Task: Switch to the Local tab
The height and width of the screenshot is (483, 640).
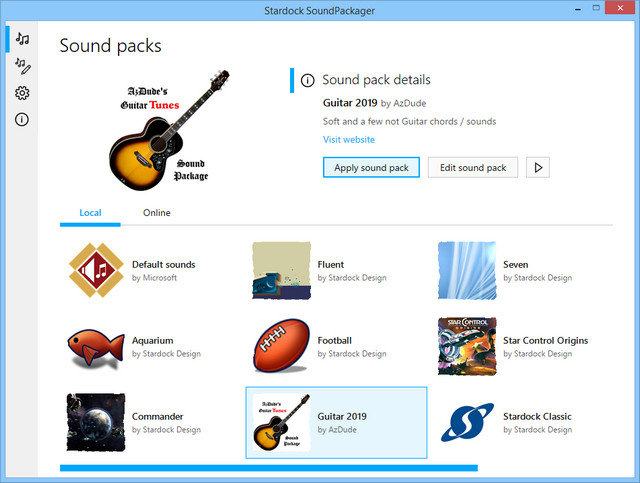Action: pyautogui.click(x=90, y=212)
